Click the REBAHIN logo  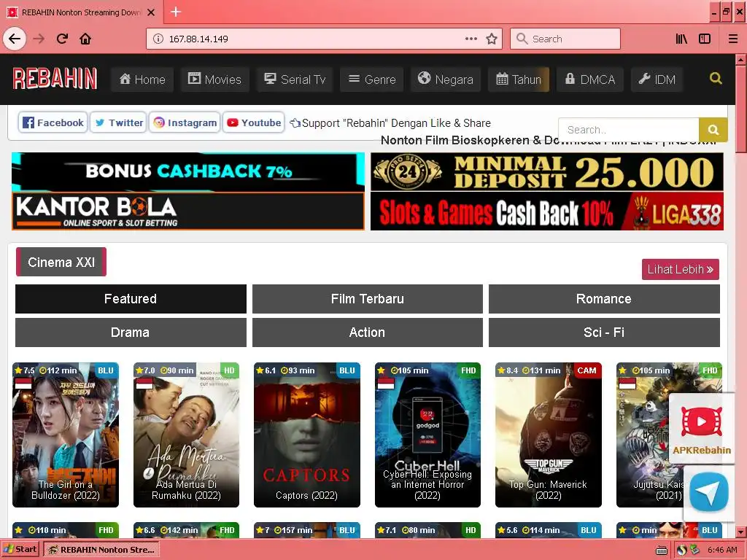coord(55,79)
